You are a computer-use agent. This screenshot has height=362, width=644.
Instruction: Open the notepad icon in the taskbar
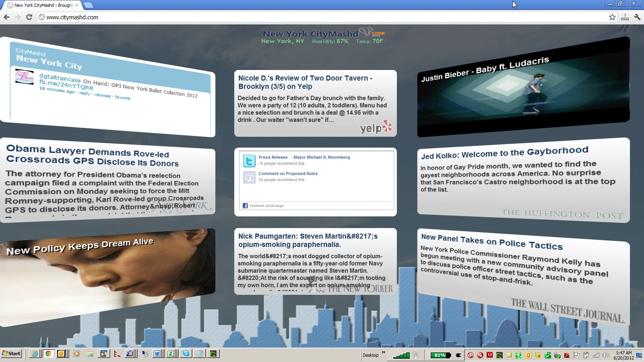(200, 354)
